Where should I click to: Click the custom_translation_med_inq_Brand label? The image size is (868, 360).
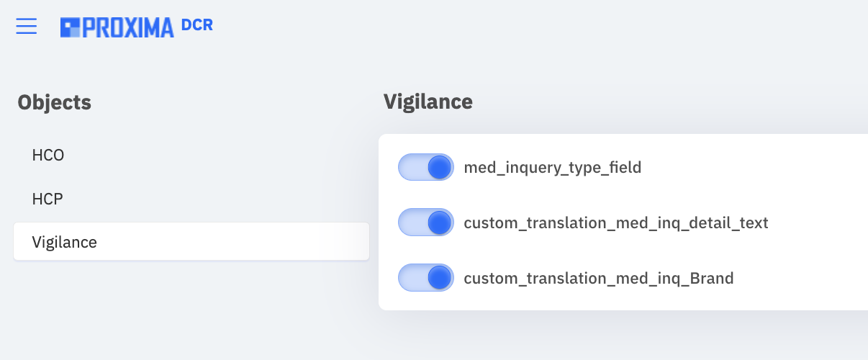coord(599,278)
